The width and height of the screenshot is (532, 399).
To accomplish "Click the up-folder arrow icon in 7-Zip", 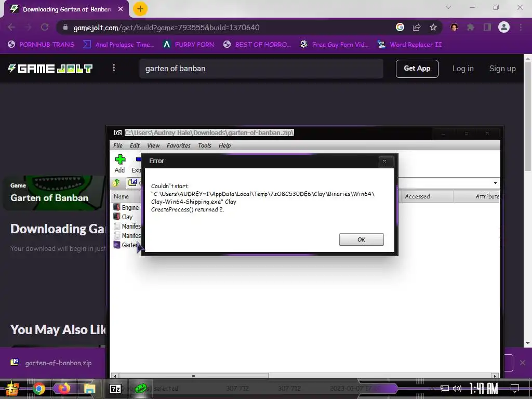I will pos(116,183).
